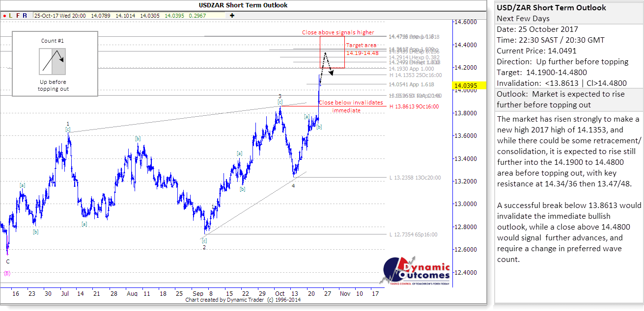The height and width of the screenshot is (311, 644).
Task: Click the 'Outlook: Market is expected to rise' line
Action: (560, 94)
